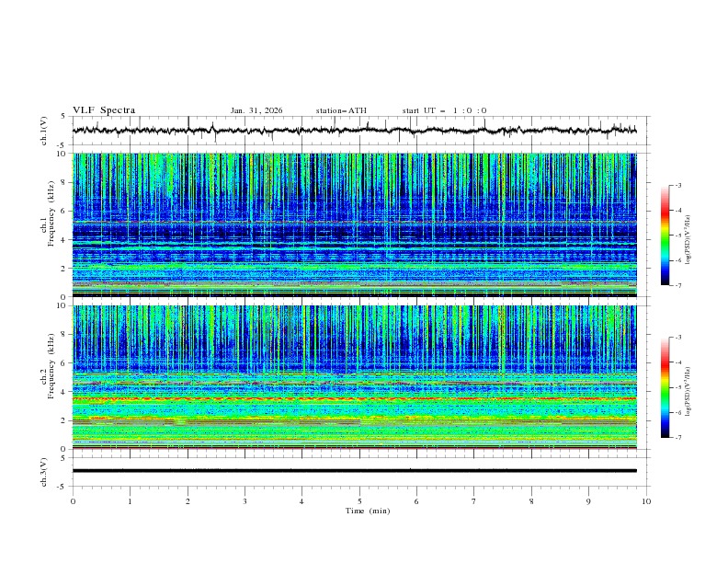Click time axis tick label "1"
Screen dimensions: 728x563
pos(130,501)
